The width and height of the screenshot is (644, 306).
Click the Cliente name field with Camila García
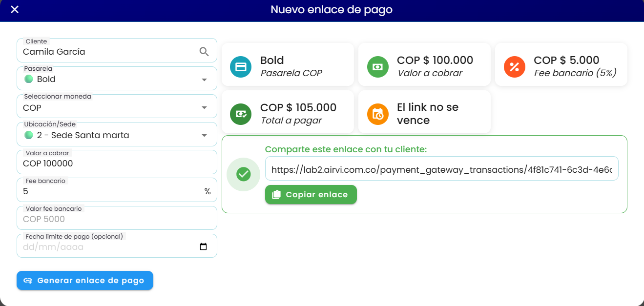click(x=117, y=51)
